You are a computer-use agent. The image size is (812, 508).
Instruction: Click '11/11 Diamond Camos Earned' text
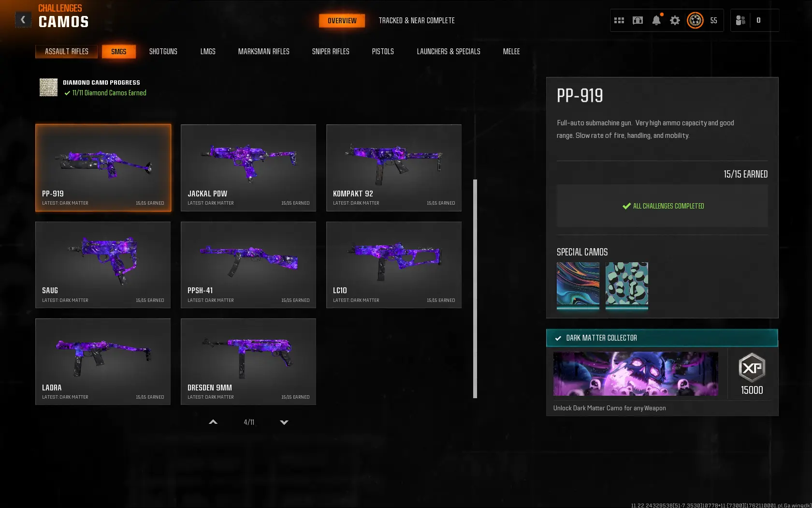point(109,93)
